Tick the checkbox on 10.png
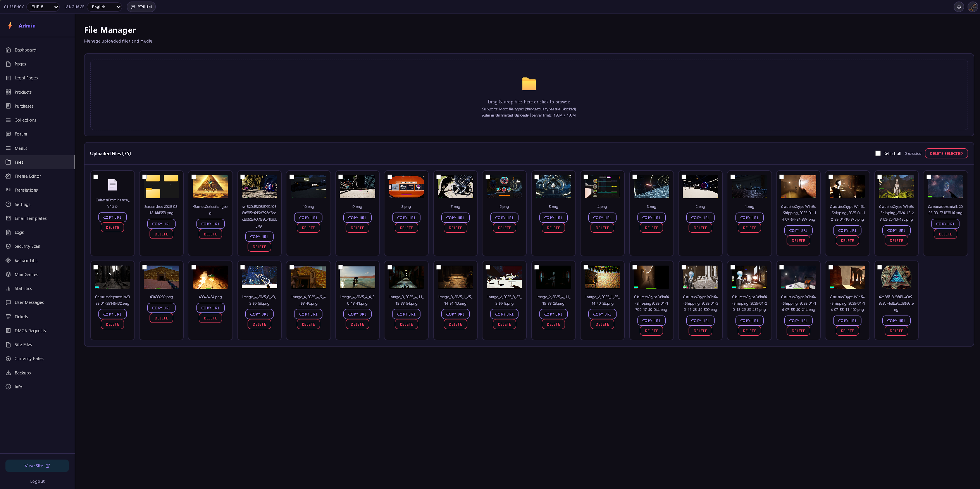This screenshot has width=980, height=489. pyautogui.click(x=292, y=177)
